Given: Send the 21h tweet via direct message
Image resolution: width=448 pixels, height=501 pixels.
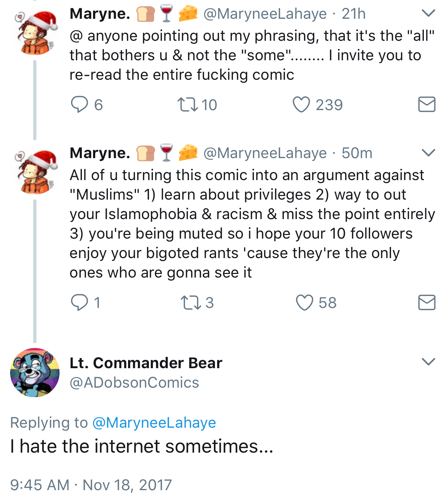Looking at the screenshot, I should tap(427, 105).
